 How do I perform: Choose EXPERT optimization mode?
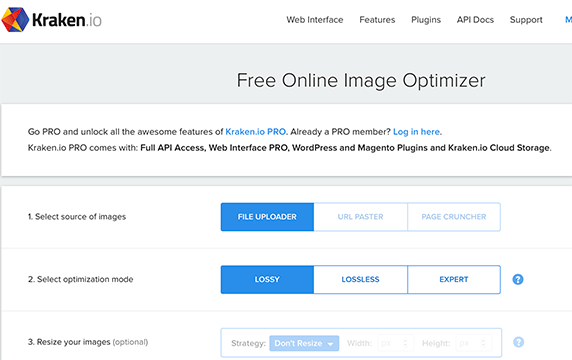pyautogui.click(x=454, y=279)
